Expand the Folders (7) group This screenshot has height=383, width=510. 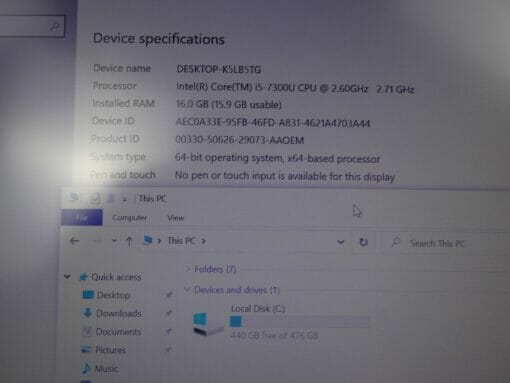[x=188, y=268]
